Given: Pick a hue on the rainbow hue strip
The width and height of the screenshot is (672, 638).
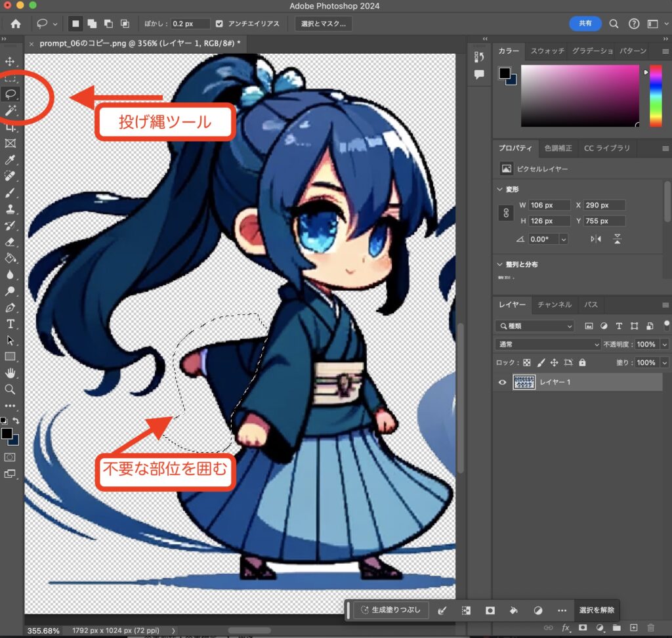Looking at the screenshot, I should tap(656, 96).
